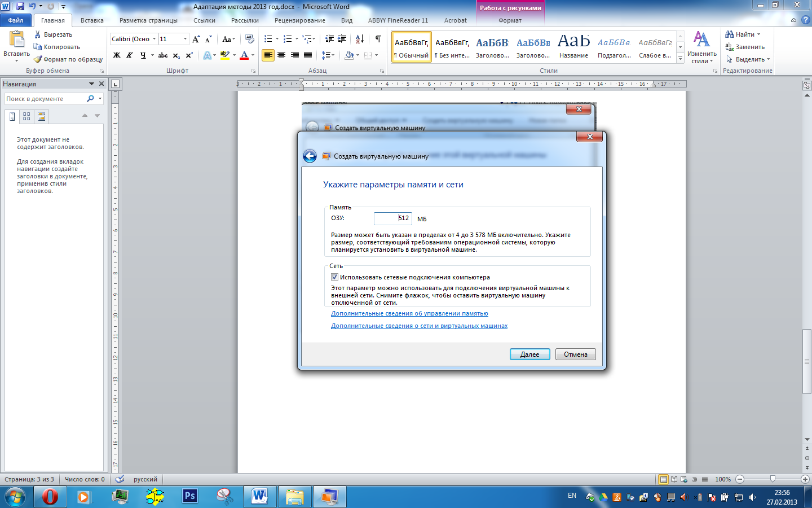Open the font name Calibri dropdown
The image size is (812, 508).
[x=154, y=39]
